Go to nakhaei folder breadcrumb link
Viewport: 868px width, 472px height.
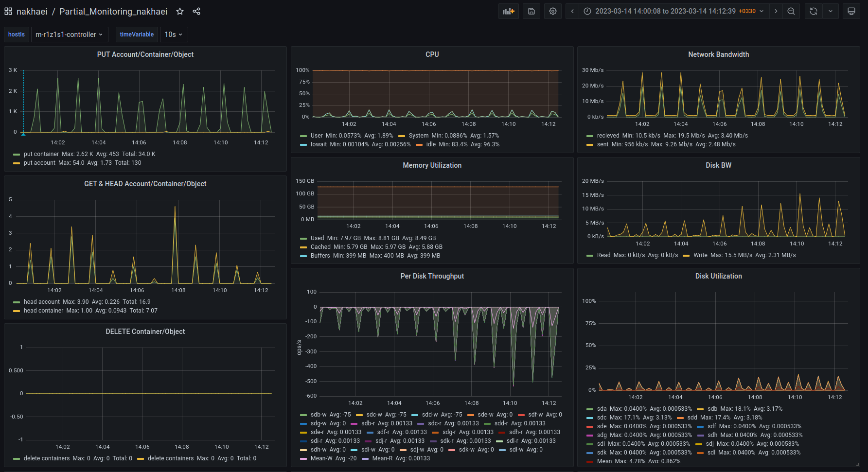[32, 11]
